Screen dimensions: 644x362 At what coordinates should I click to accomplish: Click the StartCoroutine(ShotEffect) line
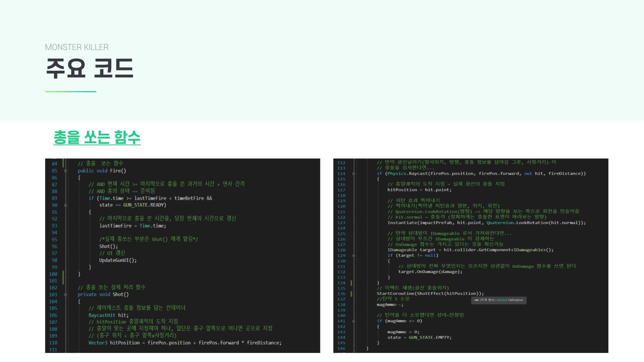(430, 294)
